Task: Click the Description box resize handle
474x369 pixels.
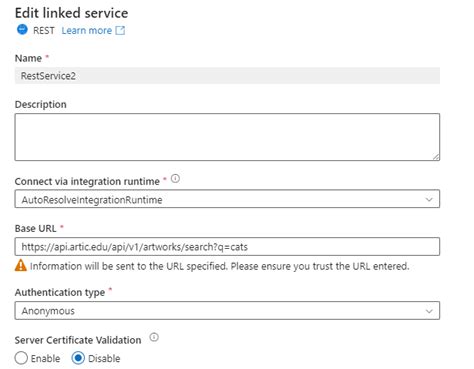Action: (x=436, y=157)
